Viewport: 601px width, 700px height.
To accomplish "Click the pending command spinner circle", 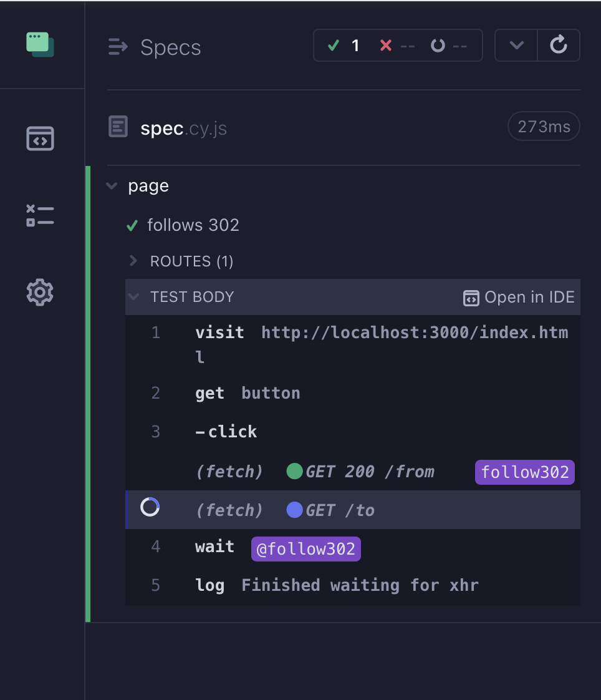I will (x=149, y=507).
